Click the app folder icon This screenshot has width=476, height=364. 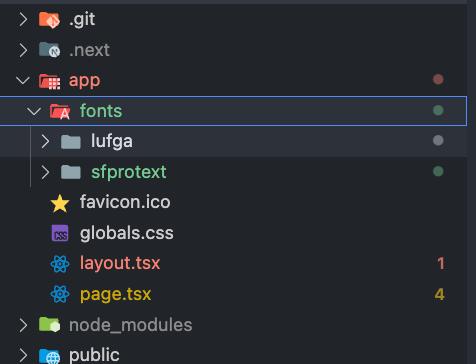tap(49, 81)
